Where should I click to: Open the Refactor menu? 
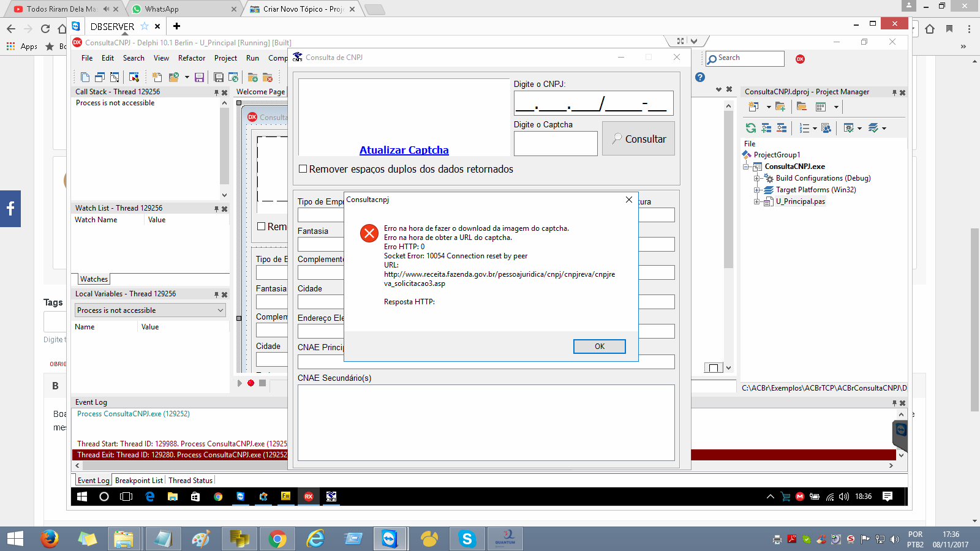coord(192,58)
